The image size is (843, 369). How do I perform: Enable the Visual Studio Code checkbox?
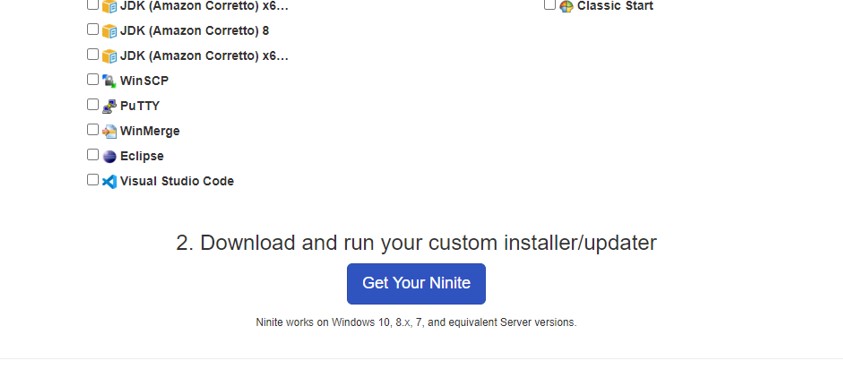tap(93, 180)
